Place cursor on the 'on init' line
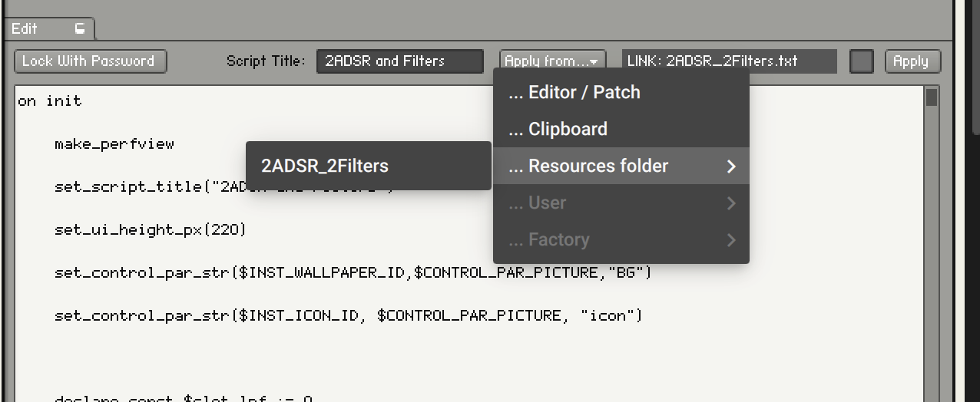Screen dimensions: 980x402 (x=50, y=101)
